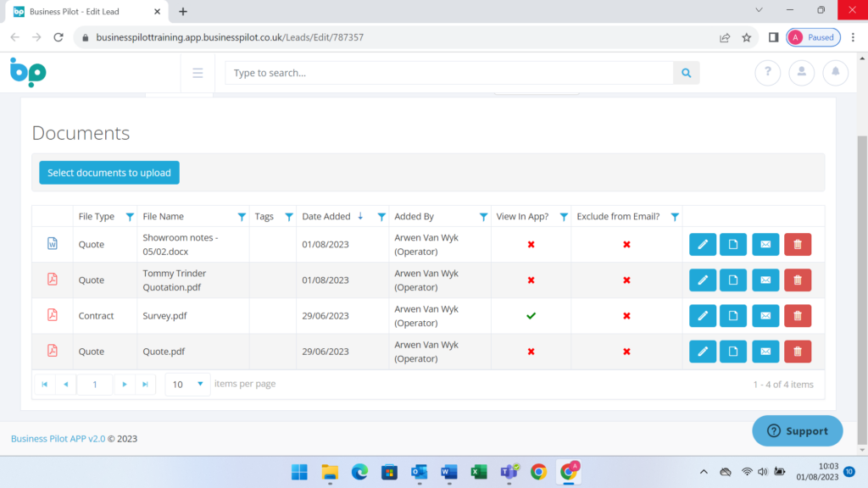Screen dimensions: 868x488
Task: Open the items per page dropdown
Action: tap(188, 384)
